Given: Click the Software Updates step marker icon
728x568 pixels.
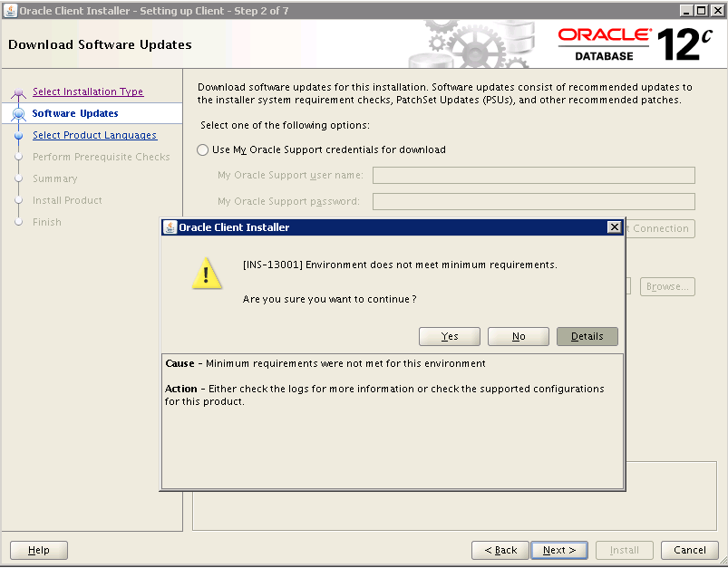Looking at the screenshot, I should point(18,113).
